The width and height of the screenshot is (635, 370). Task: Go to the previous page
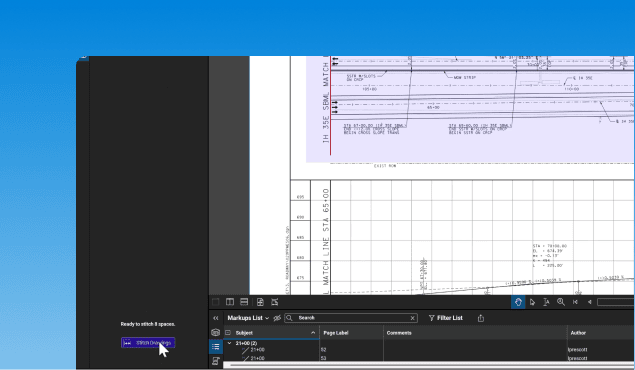(x=590, y=302)
